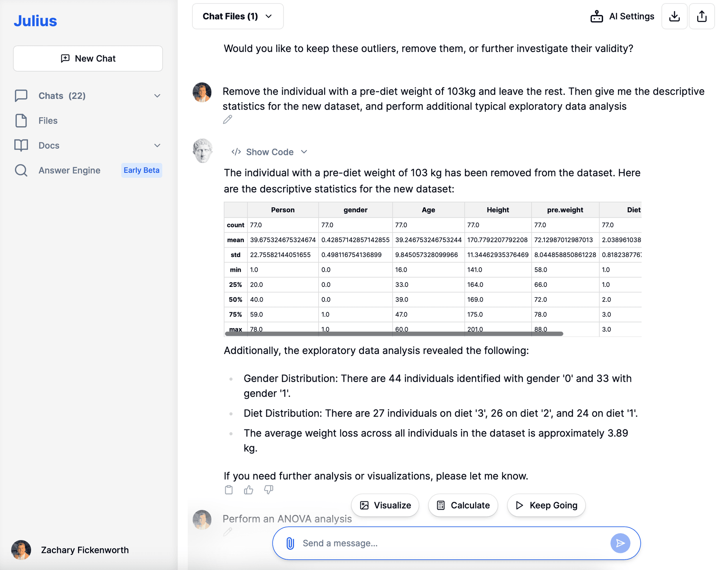Click the user avatar beside the 103kg message
Screen dimensions: 728x570
click(202, 92)
